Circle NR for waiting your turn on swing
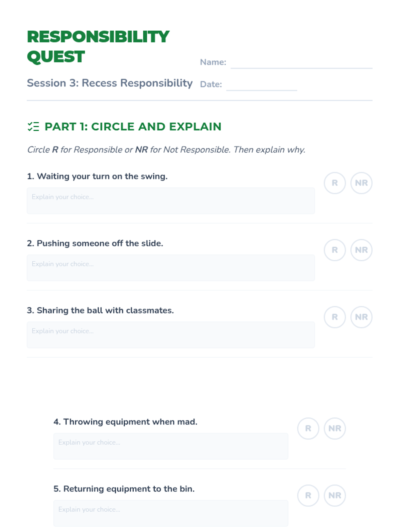 click(361, 183)
